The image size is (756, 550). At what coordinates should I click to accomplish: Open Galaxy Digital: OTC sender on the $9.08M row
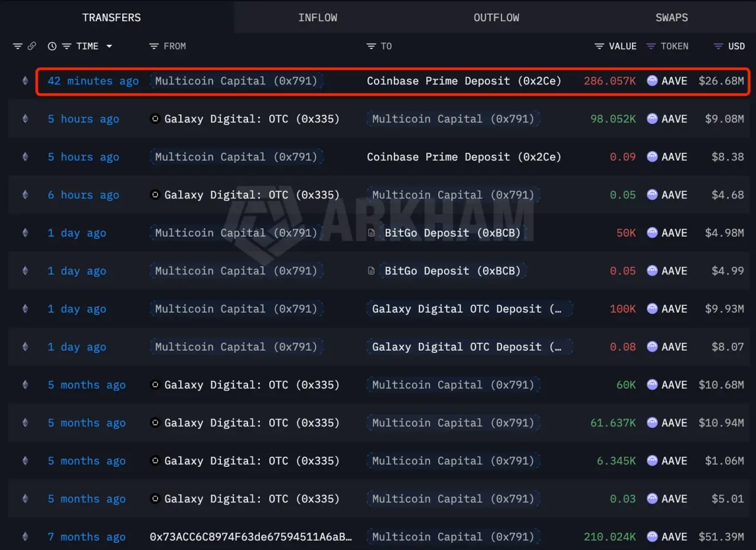(x=252, y=119)
